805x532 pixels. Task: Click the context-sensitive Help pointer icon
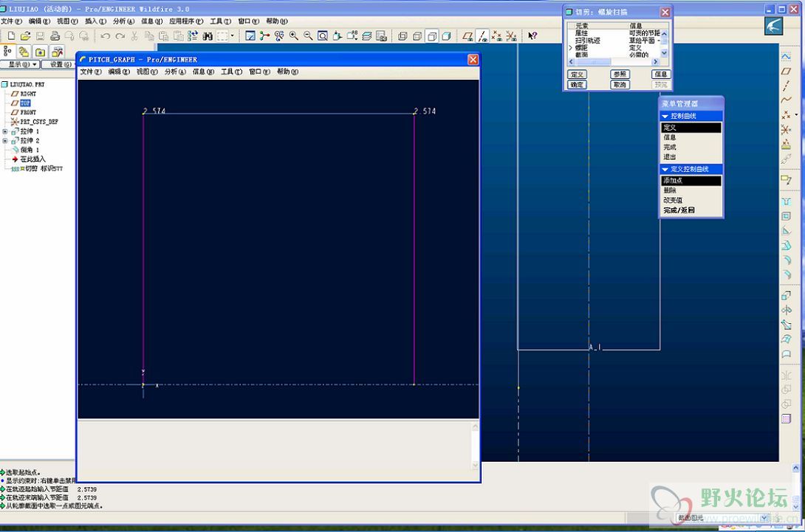click(x=532, y=36)
